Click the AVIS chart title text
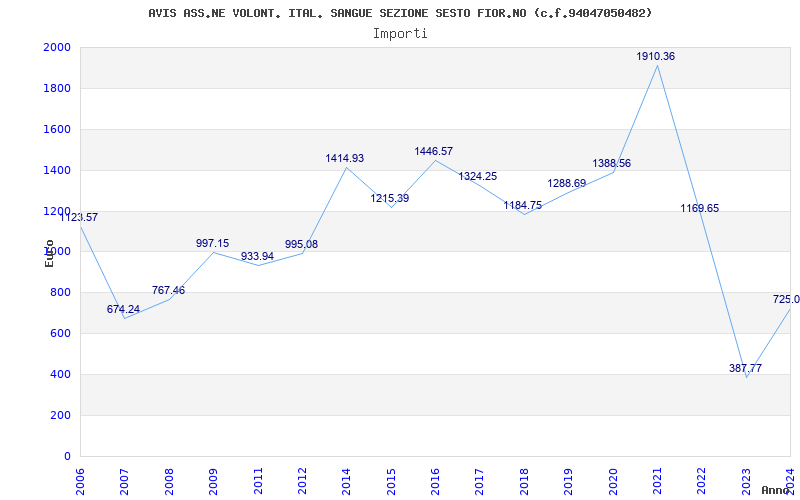Viewport: 800px width, 500px height. pyautogui.click(x=400, y=13)
